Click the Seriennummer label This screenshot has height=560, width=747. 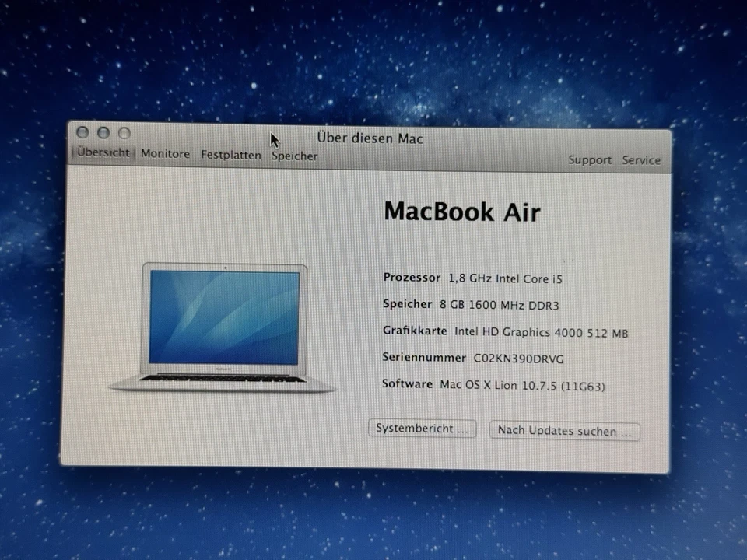pyautogui.click(x=424, y=357)
